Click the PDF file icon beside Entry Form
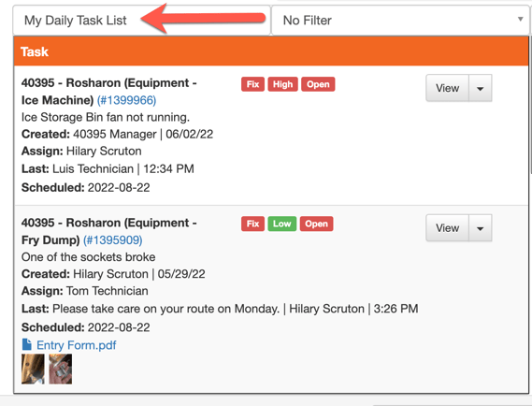The image size is (532, 406). coord(27,344)
